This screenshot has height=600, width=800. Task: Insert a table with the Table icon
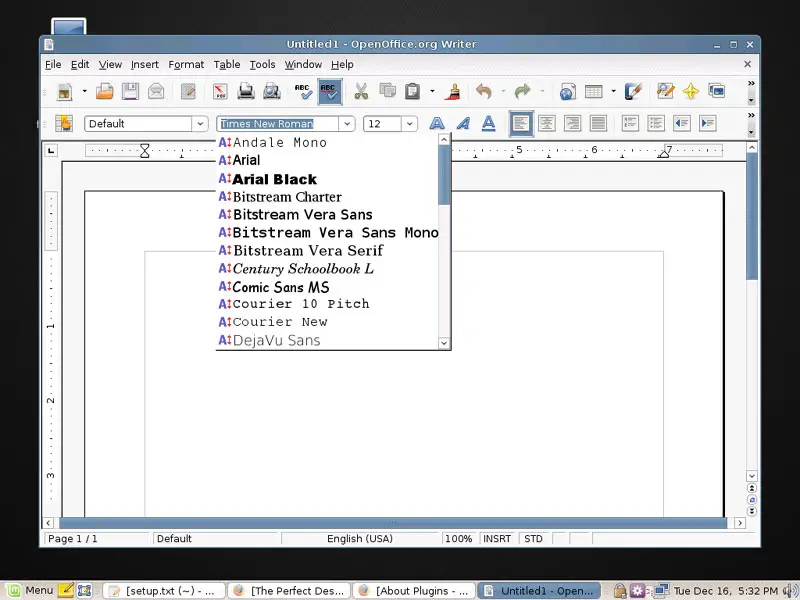click(593, 92)
